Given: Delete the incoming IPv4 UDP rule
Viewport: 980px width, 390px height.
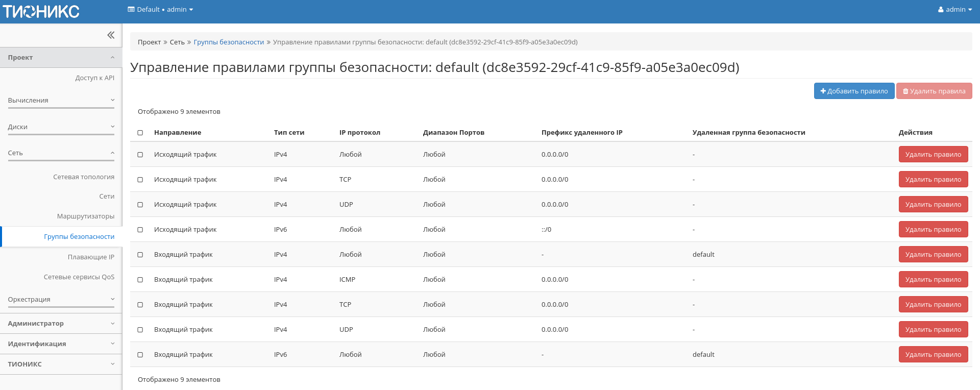Looking at the screenshot, I should pos(933,330).
